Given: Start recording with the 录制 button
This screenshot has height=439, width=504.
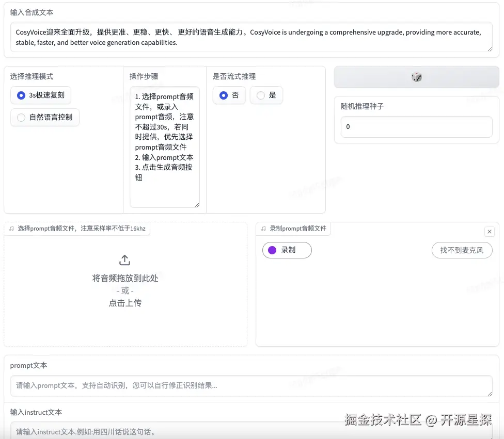Looking at the screenshot, I should (287, 250).
